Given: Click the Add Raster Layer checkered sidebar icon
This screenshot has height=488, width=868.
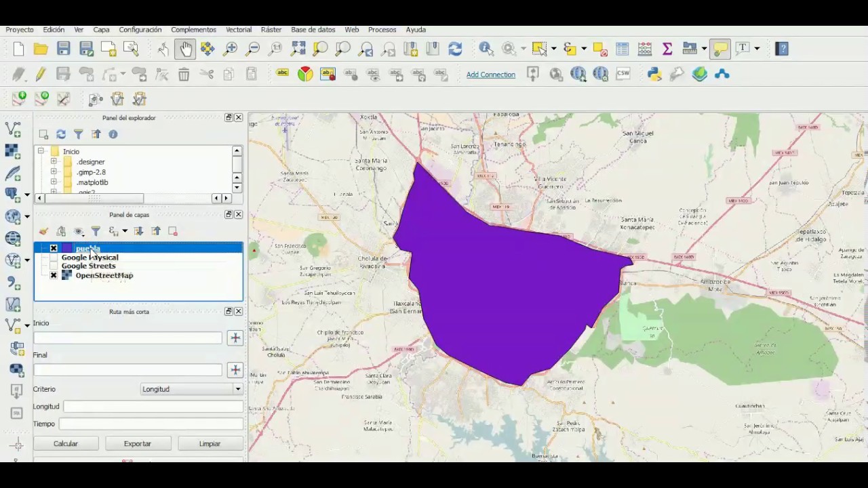Looking at the screenshot, I should [x=13, y=151].
